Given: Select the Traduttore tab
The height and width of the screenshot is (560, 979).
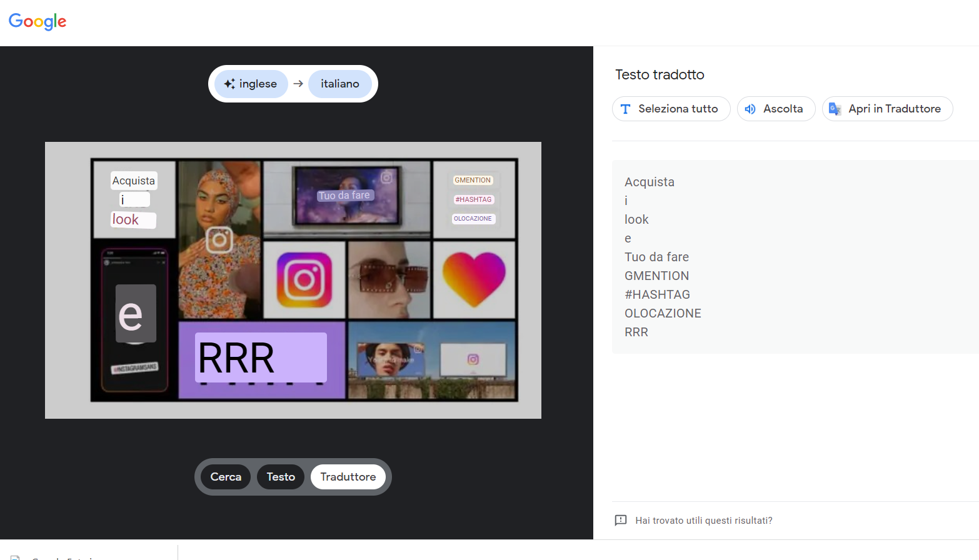Looking at the screenshot, I should coord(348,476).
